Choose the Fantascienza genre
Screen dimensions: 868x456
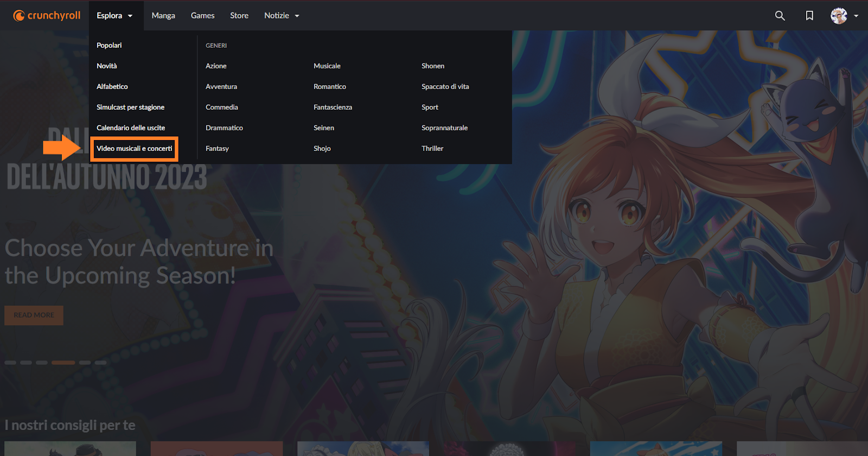pyautogui.click(x=333, y=107)
